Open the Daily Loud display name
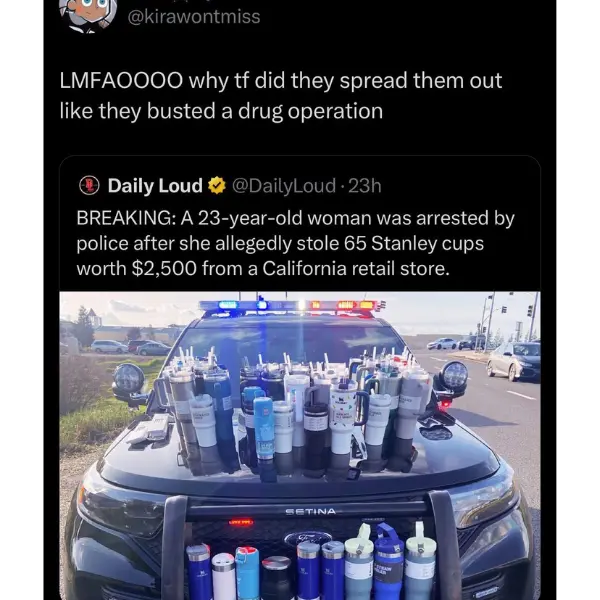Image resolution: width=600 pixels, height=600 pixels. coord(155,186)
